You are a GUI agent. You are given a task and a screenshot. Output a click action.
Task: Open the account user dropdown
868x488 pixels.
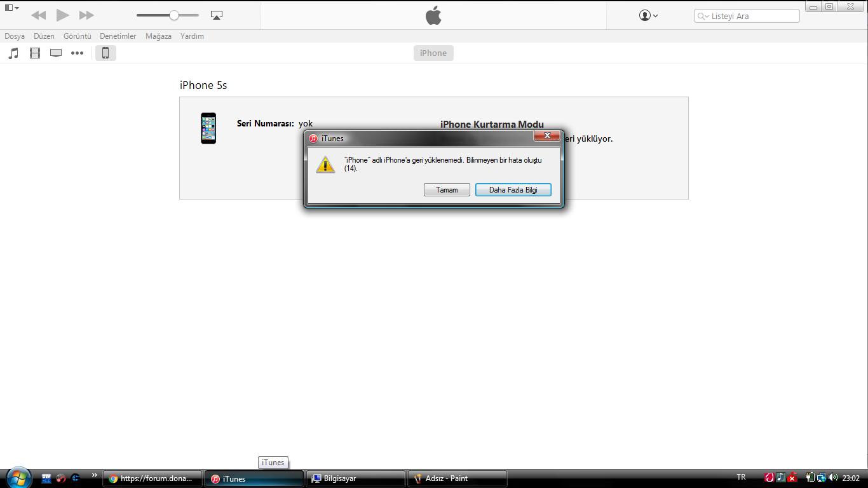pos(648,15)
